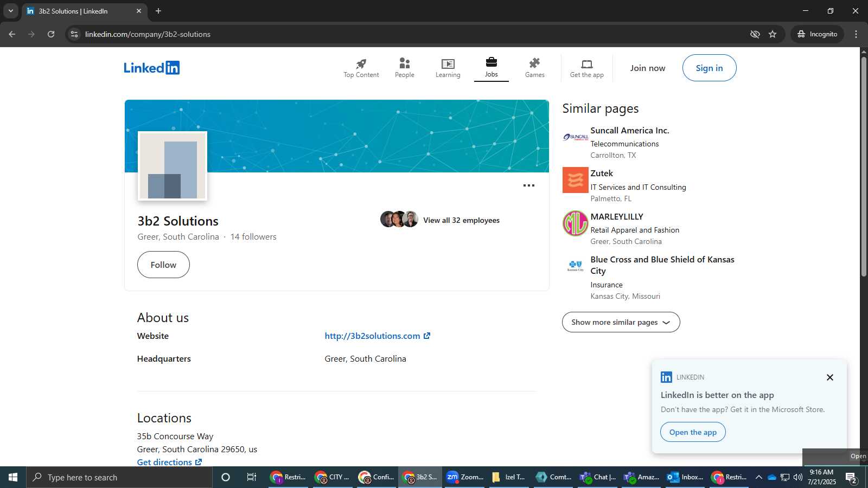This screenshot has width=868, height=488.
Task: Click the taskbar search box
Action: point(119,477)
